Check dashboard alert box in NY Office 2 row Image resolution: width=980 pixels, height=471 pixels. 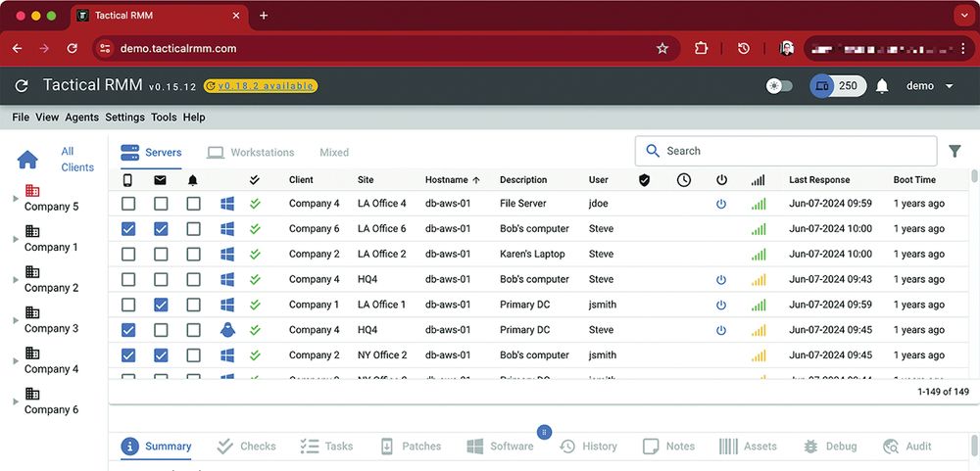click(194, 355)
